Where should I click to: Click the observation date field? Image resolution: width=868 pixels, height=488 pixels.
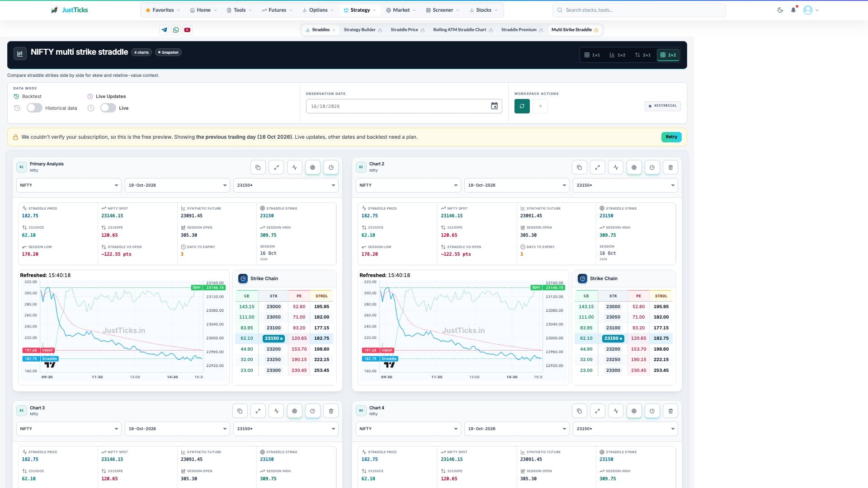404,106
